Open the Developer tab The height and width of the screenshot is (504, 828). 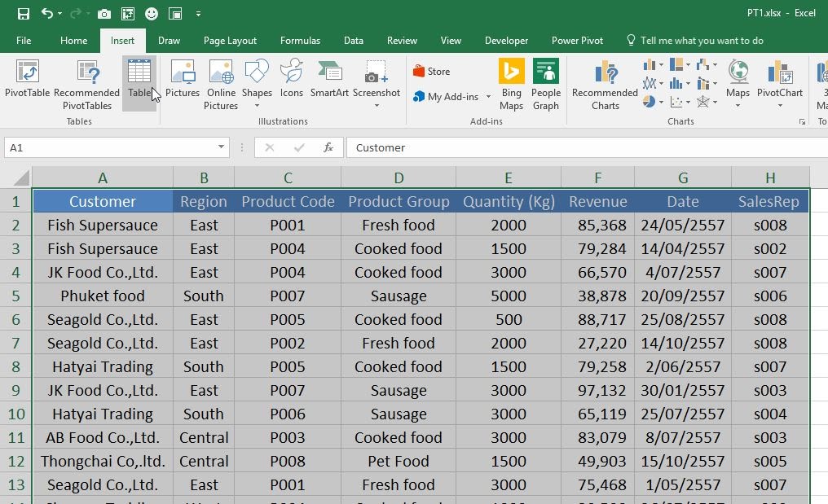pos(506,41)
